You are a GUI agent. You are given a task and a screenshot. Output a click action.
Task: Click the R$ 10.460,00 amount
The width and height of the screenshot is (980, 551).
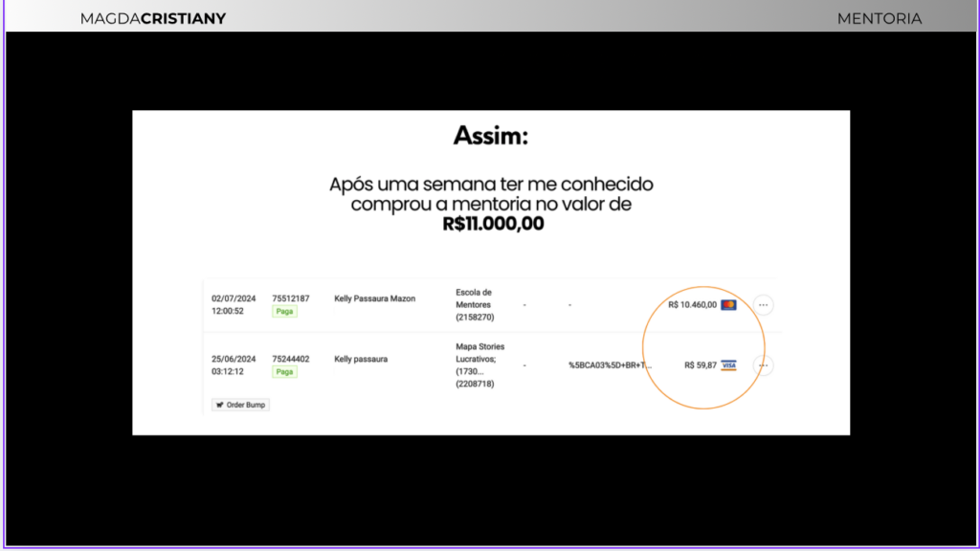click(x=692, y=305)
